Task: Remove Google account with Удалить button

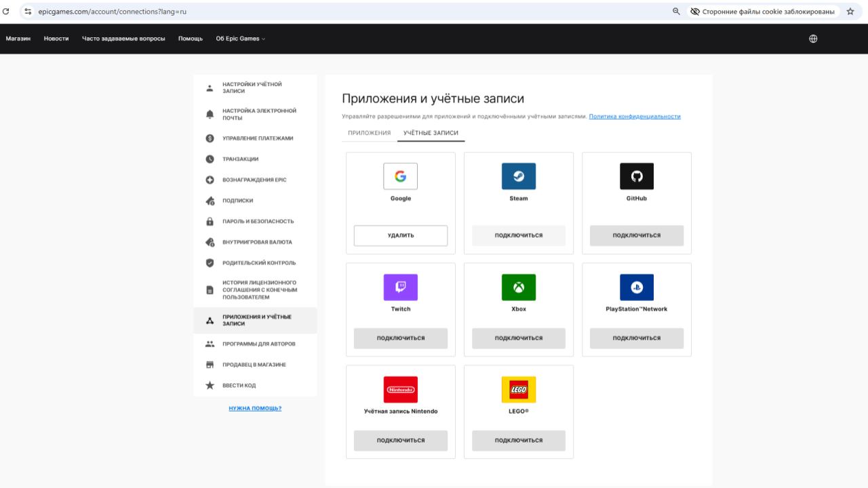Action: pos(401,236)
